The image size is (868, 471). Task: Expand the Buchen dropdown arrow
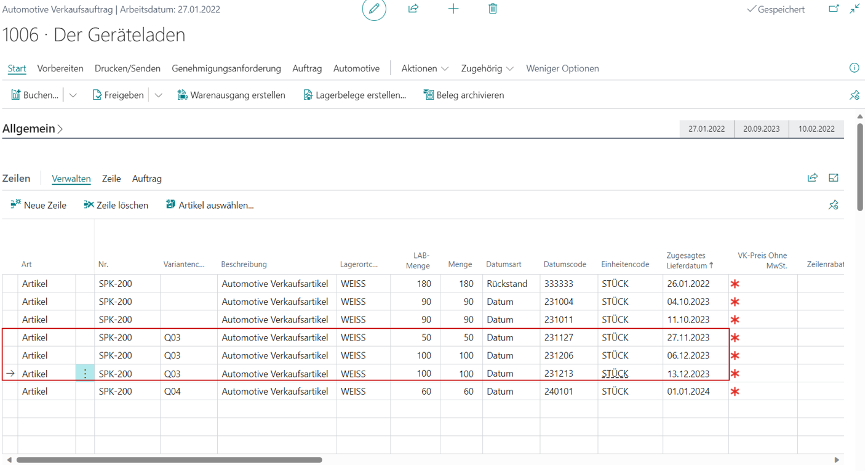tap(73, 95)
